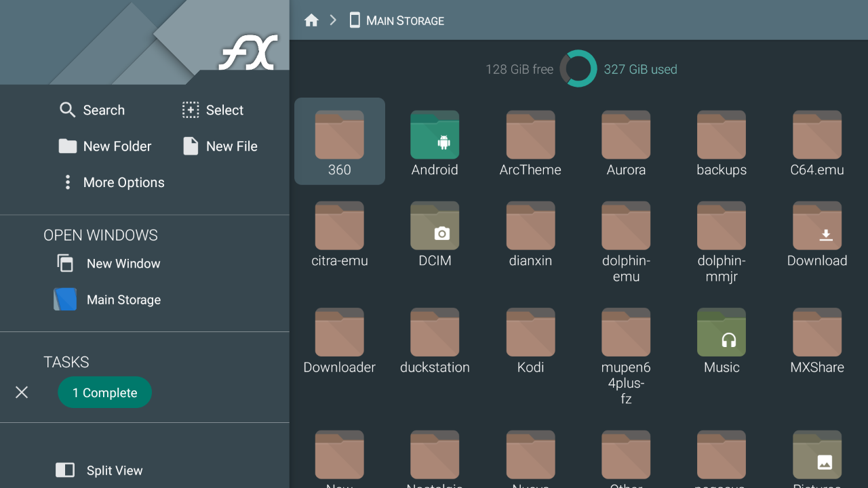Open Search from the sidebar
868x488 pixels.
coord(92,110)
